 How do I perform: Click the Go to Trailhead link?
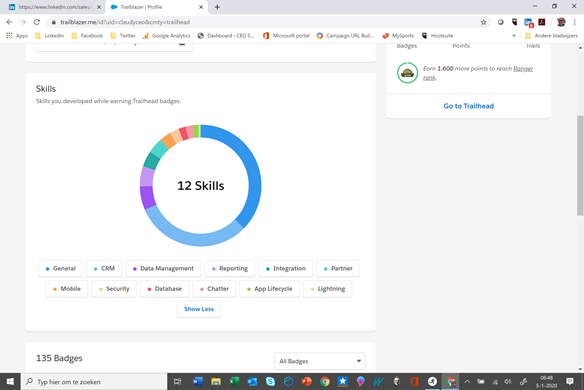pyautogui.click(x=469, y=106)
